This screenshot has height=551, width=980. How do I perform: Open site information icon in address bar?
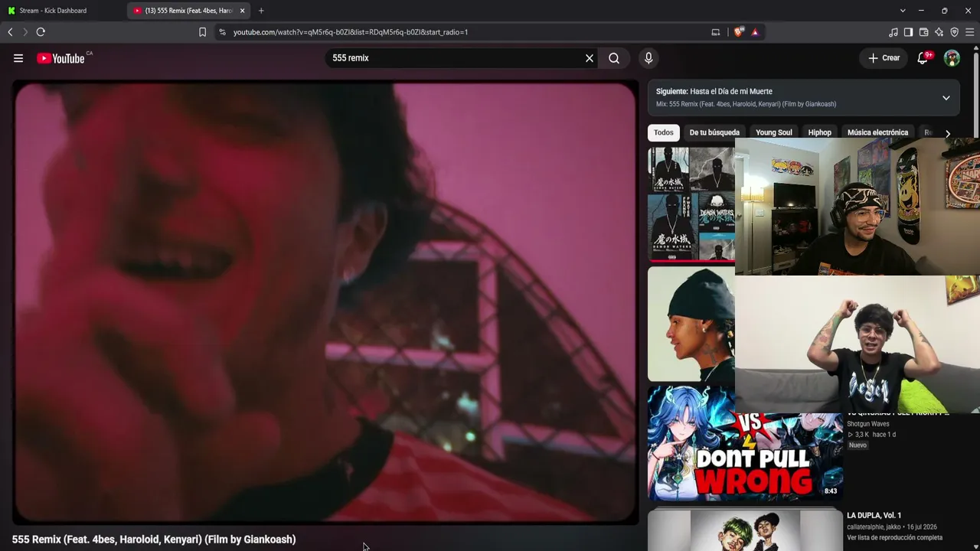223,32
